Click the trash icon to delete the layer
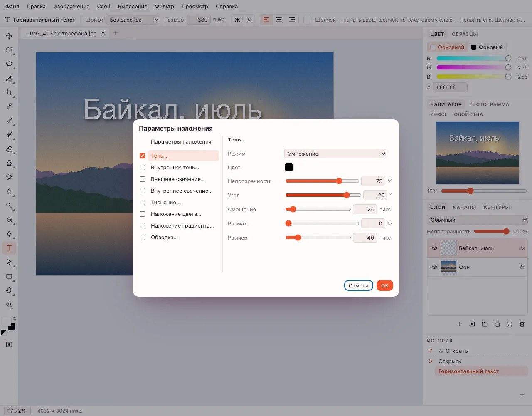Image resolution: width=532 pixels, height=416 pixels. click(x=522, y=324)
